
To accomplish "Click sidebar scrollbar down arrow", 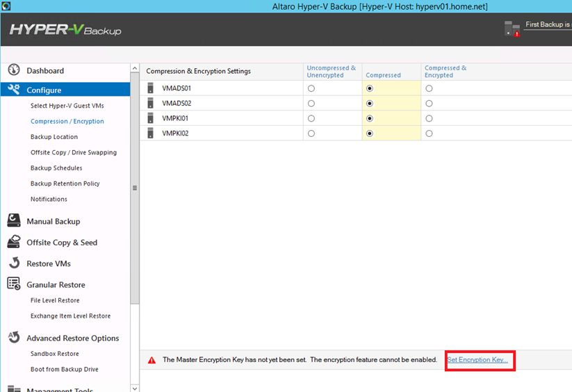I will pyautogui.click(x=135, y=388).
